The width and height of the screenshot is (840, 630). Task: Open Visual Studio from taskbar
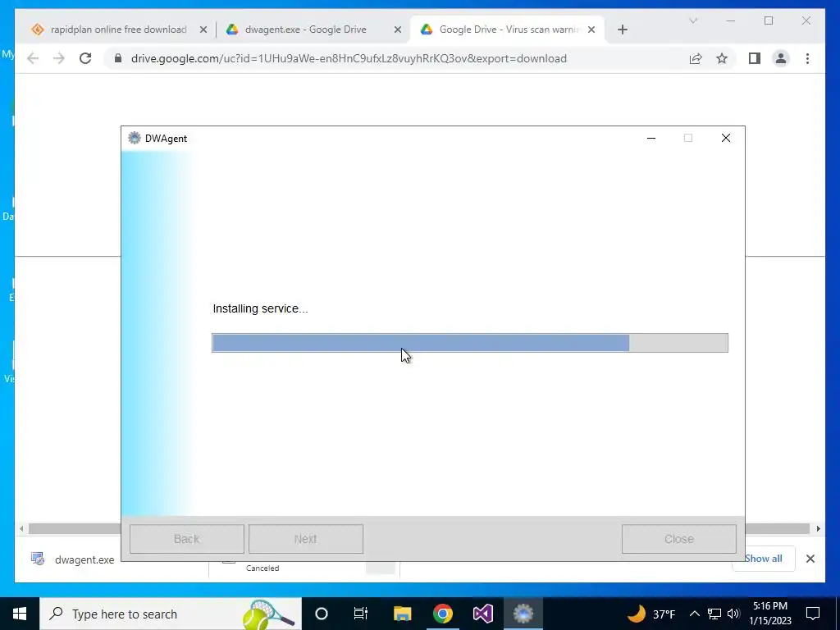[482, 614]
